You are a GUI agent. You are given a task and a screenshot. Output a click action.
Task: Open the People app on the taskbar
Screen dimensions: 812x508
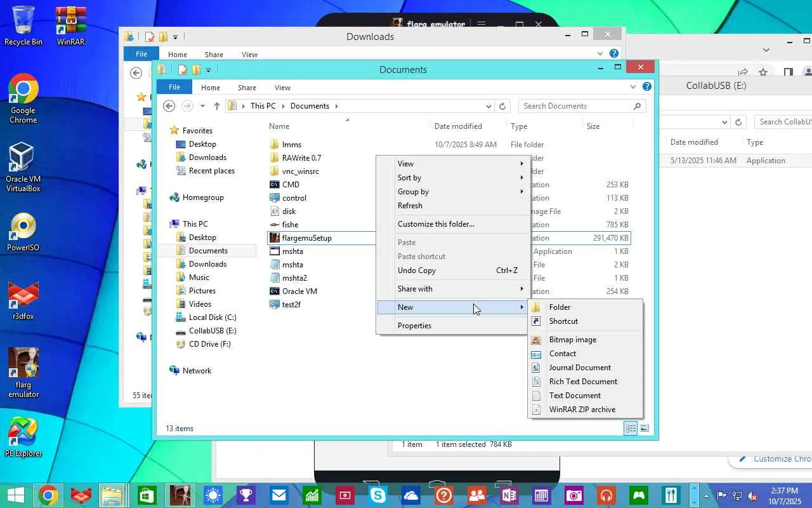tap(476, 495)
